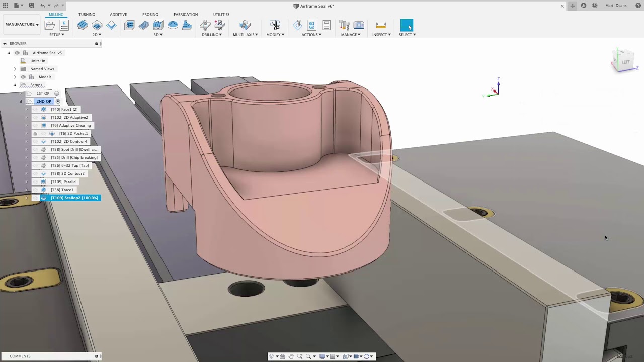Click the Marti Deans account name
Image resolution: width=644 pixels, height=362 pixels.
pos(615,6)
